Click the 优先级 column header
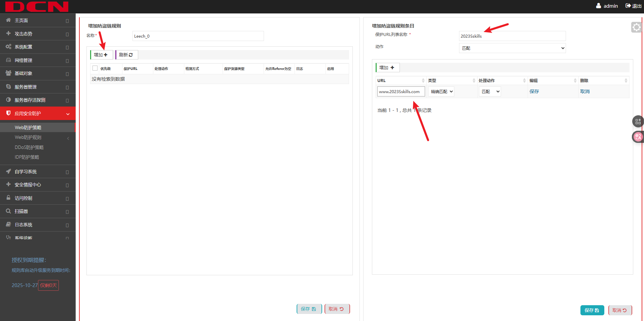The height and width of the screenshot is (321, 644). click(106, 69)
